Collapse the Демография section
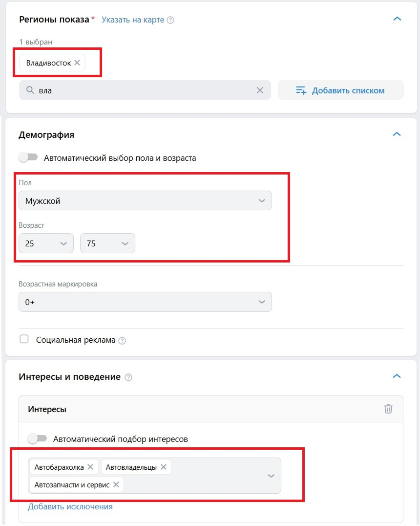 coord(397,134)
